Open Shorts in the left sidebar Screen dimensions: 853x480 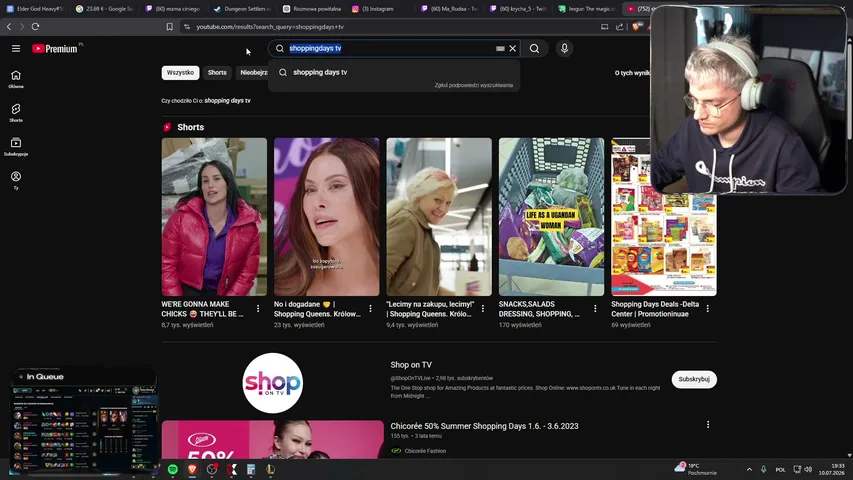16,113
